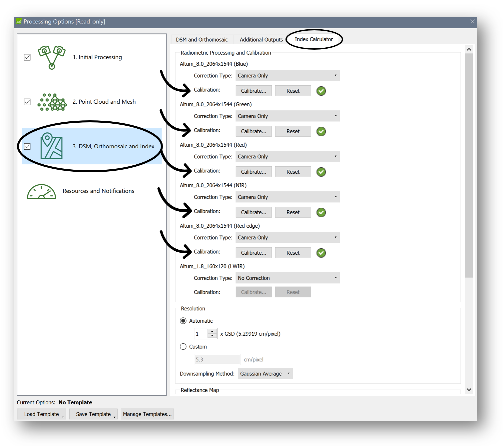Viewport: 504px width, 446px height.
Task: Select the DSM, Orthomosaic and Index map icon
Action: pyautogui.click(x=51, y=146)
